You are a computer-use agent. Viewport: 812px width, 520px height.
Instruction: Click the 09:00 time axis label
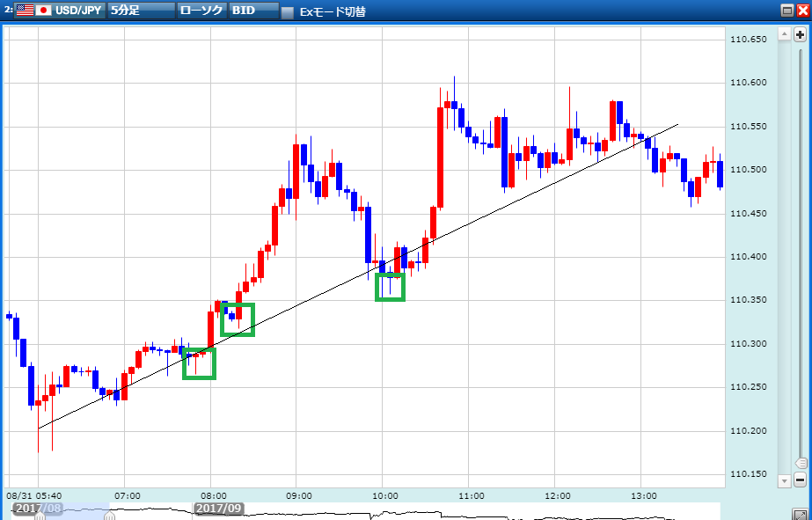click(299, 495)
